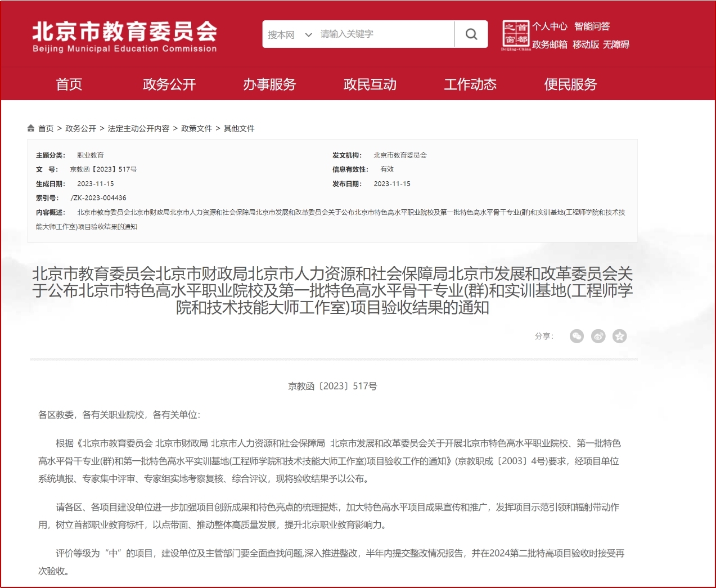Click 政策文件 in the breadcrumb

pos(196,128)
